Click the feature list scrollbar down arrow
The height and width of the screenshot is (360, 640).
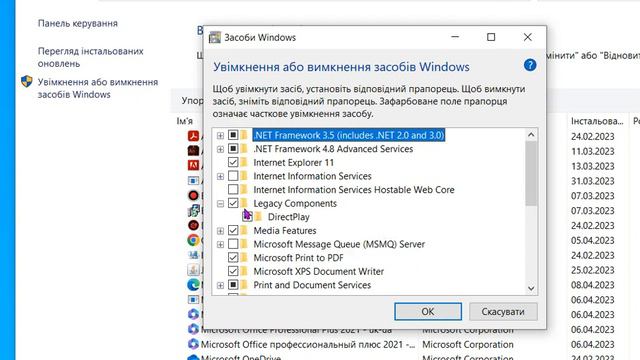(531, 288)
